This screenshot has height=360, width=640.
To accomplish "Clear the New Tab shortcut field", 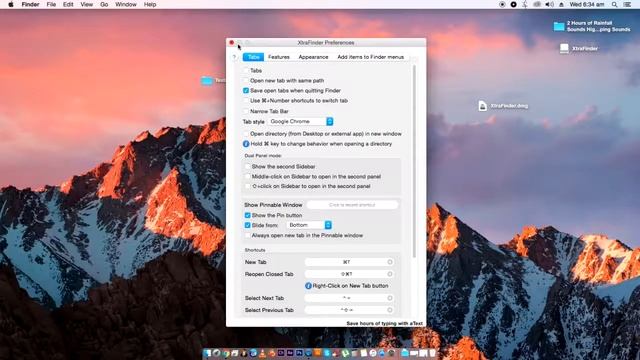I will click(x=390, y=262).
